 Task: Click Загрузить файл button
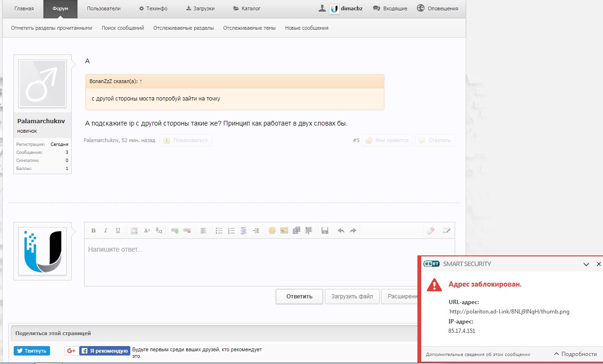coord(352,296)
